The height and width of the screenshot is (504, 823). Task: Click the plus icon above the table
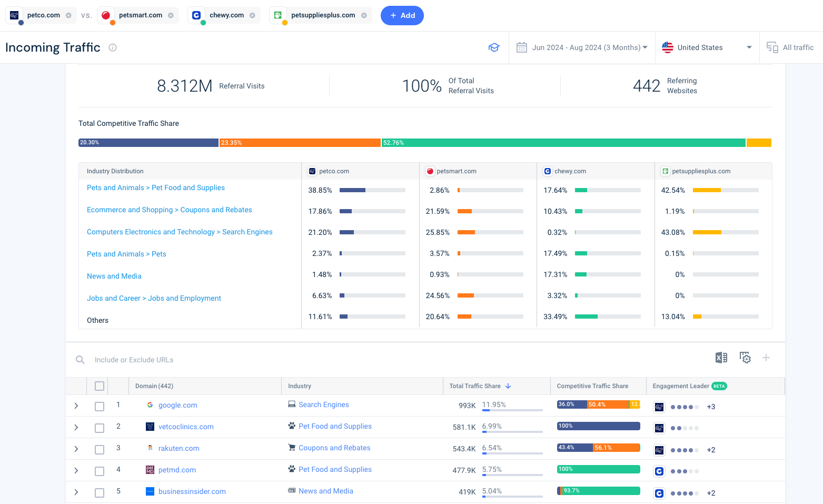[766, 358]
